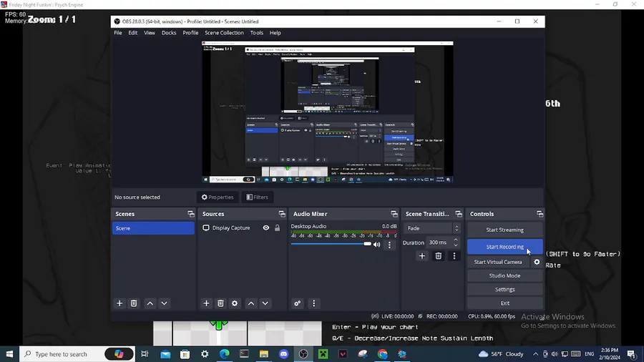Open the Scene Collection menu

click(224, 33)
